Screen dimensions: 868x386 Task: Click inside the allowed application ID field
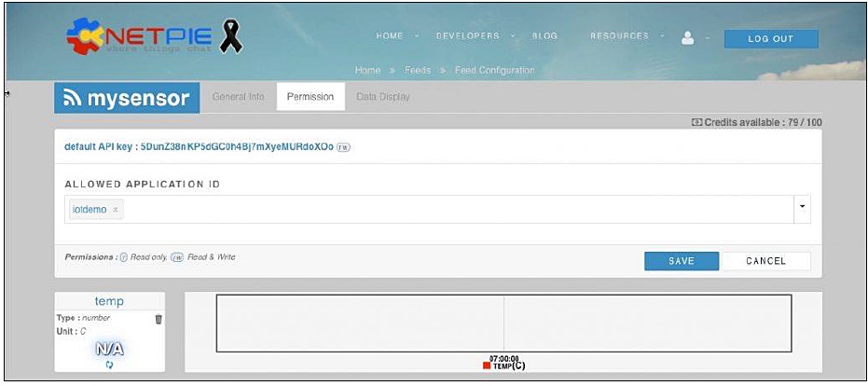tap(448, 210)
